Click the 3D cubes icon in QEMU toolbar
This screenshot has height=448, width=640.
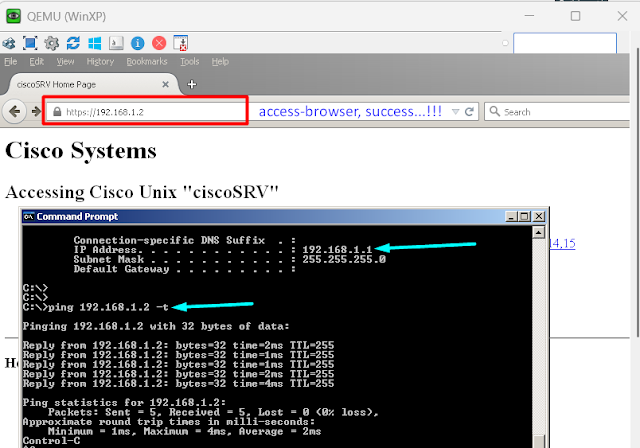[9, 43]
